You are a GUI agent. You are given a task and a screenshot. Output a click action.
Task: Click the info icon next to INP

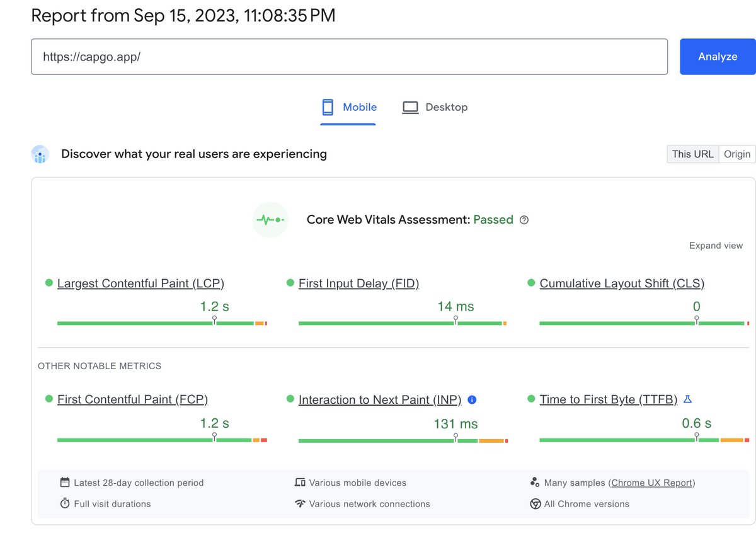pos(472,399)
